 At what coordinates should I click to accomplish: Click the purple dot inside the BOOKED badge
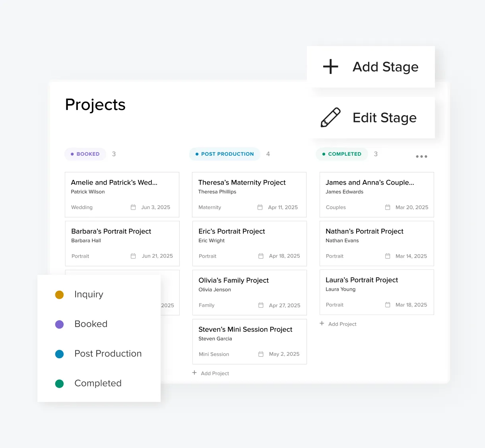point(72,154)
